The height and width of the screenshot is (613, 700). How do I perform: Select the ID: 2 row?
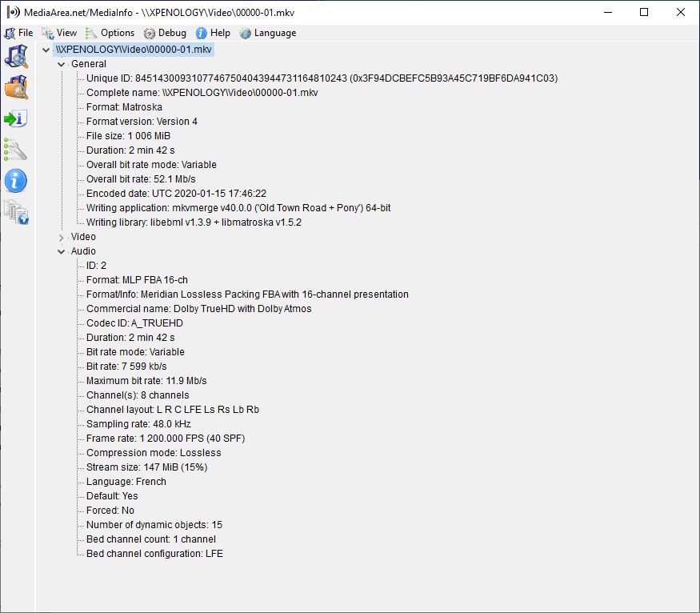[x=97, y=266]
